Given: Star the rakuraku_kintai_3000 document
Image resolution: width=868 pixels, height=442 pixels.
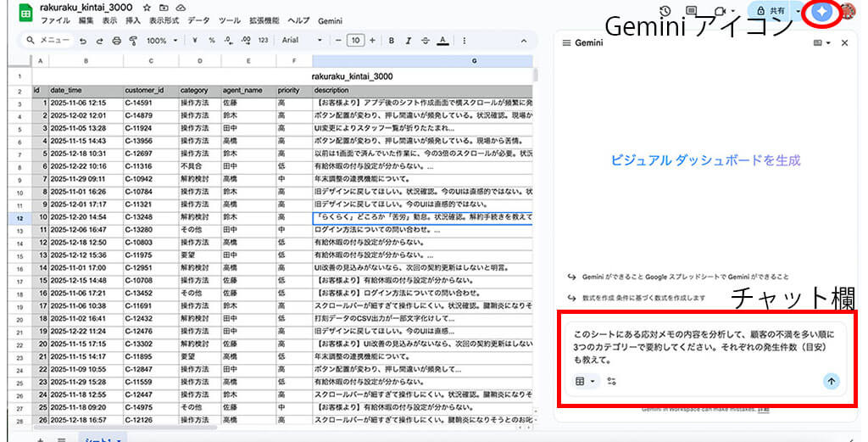Looking at the screenshot, I should click(x=147, y=8).
